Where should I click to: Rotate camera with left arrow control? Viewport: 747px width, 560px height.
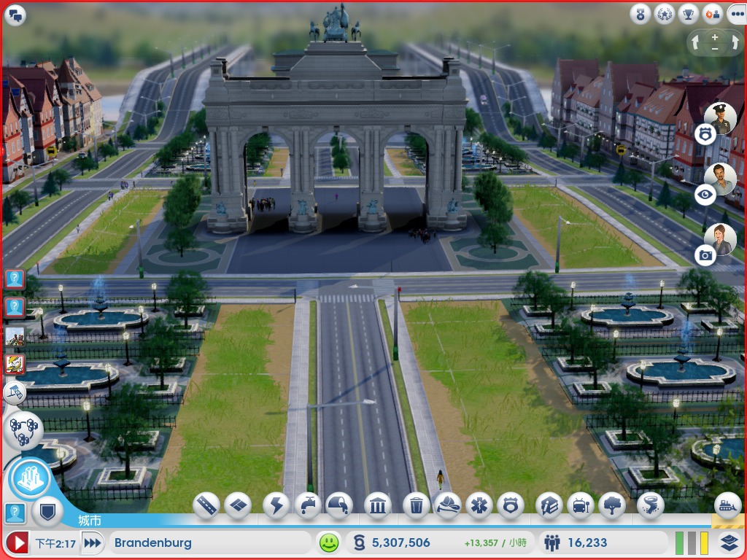[x=695, y=43]
